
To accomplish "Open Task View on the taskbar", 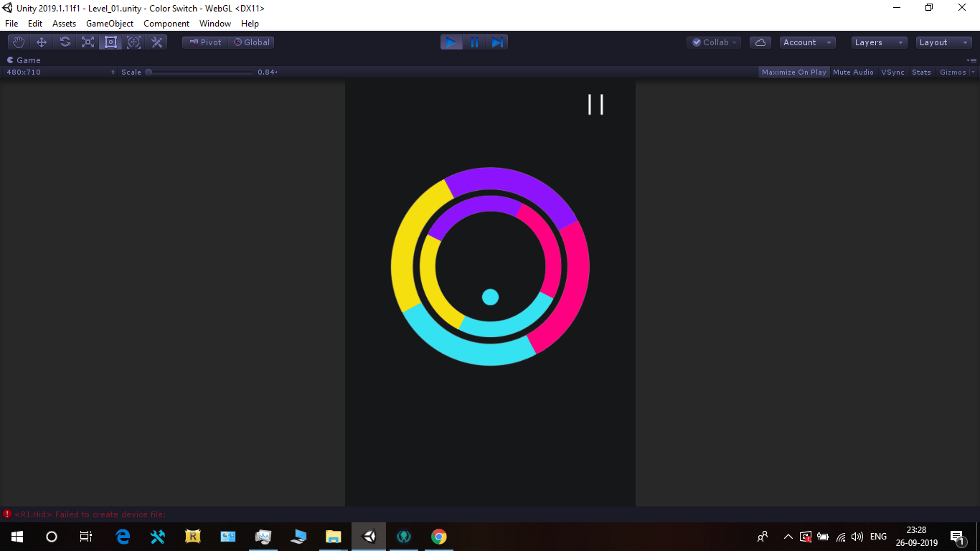I will [86, 537].
